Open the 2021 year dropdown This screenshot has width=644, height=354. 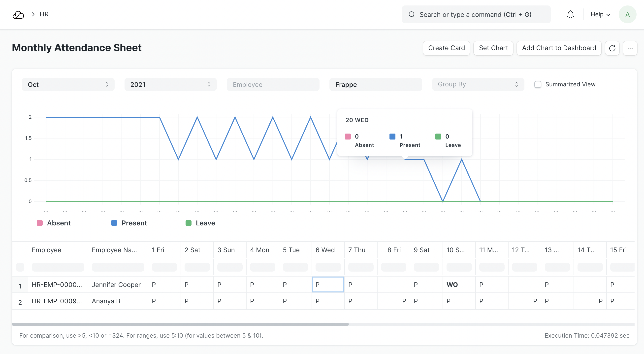[170, 85]
